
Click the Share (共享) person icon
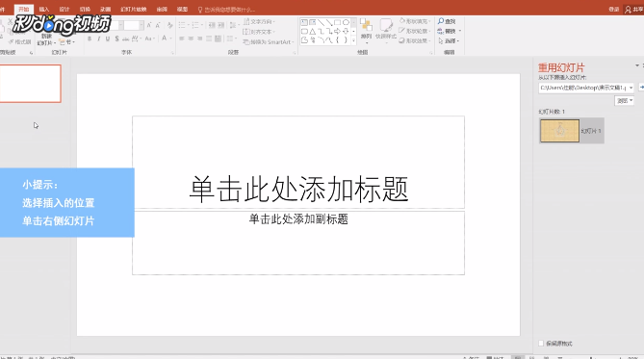[628, 10]
